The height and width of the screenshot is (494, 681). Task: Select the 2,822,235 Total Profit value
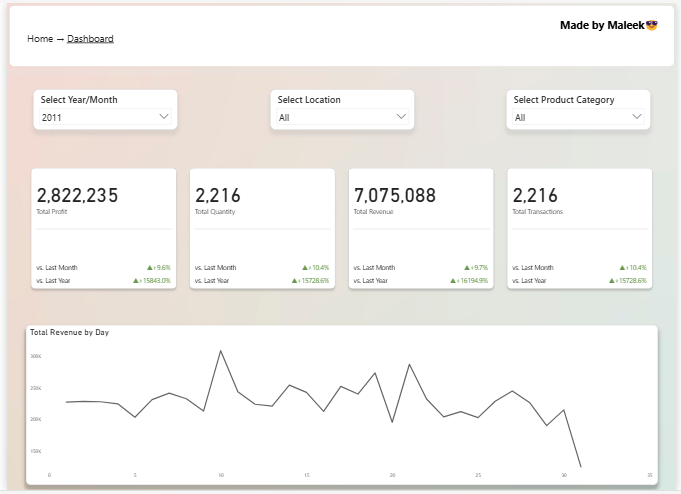(78, 196)
